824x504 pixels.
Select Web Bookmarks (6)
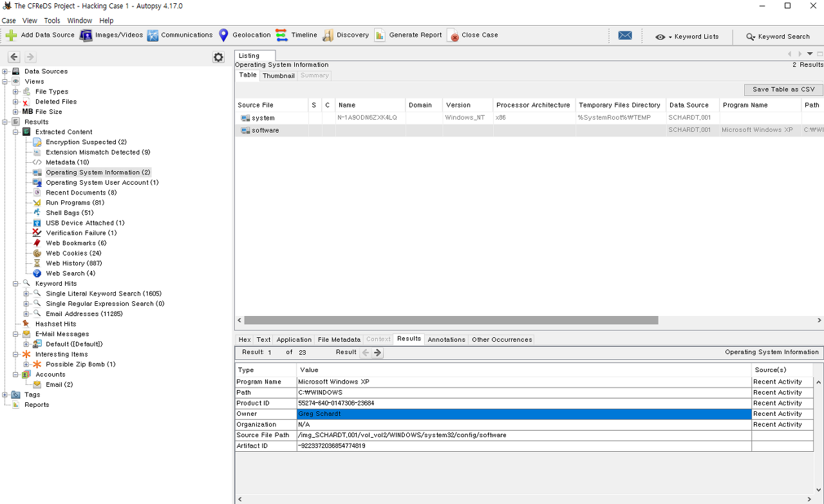point(76,243)
